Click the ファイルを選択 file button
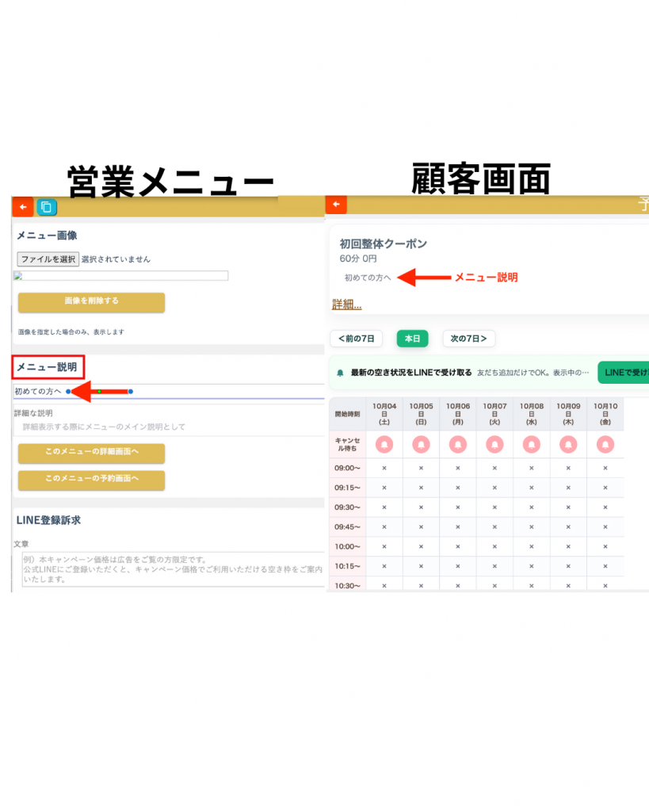 (48, 259)
